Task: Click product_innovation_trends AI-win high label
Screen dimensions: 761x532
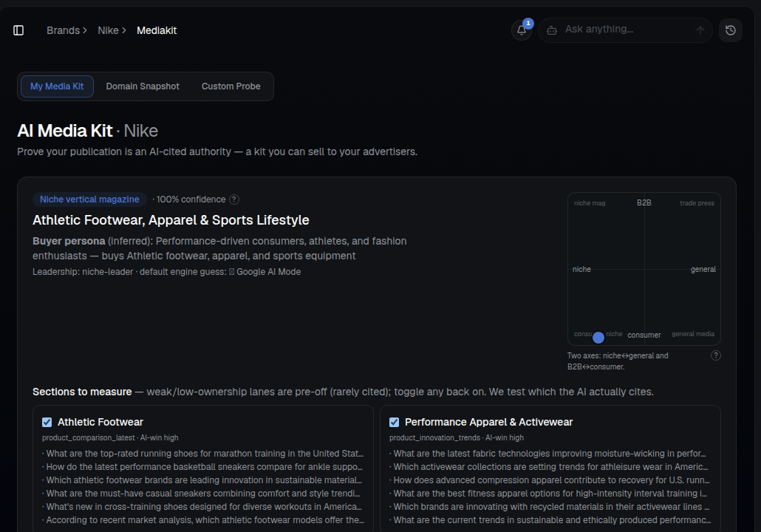Action: (457, 438)
